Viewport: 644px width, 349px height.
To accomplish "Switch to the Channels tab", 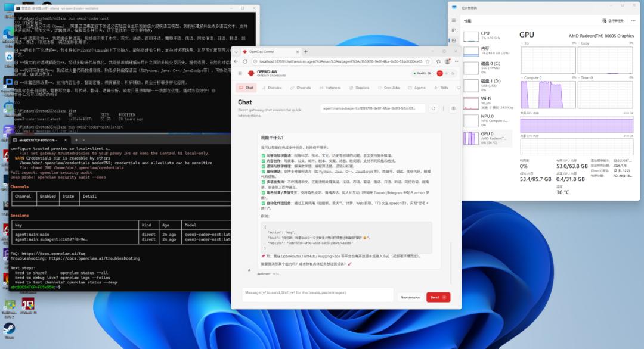I will coord(300,88).
